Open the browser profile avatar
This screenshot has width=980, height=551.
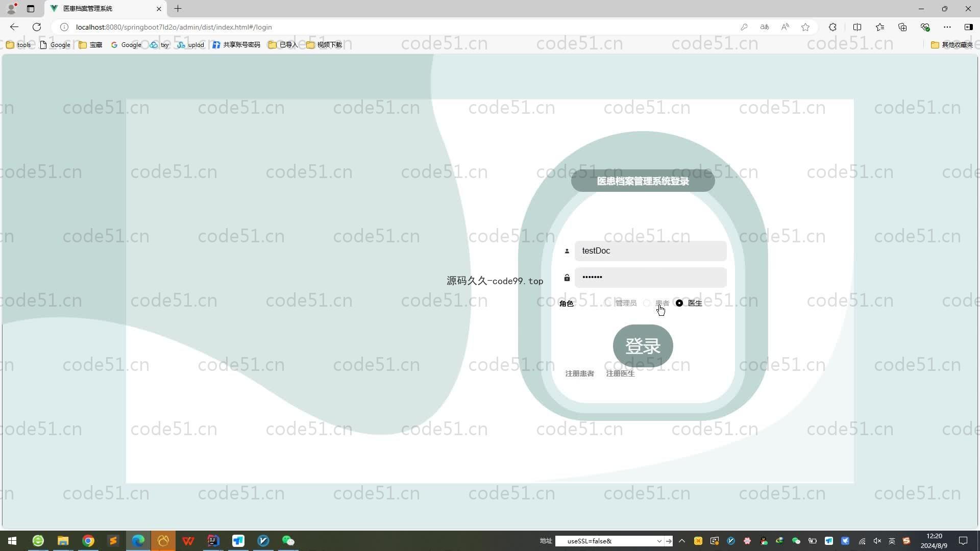coord(11,9)
